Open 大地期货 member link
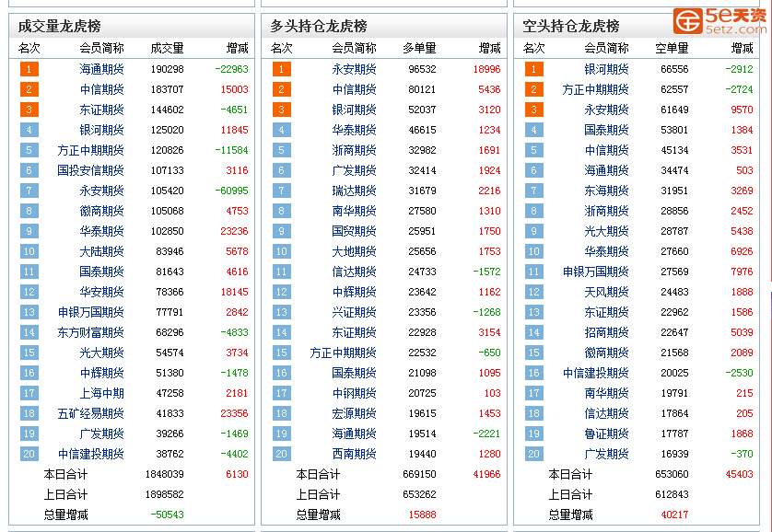Screen dimensions: 772x532 point(354,251)
